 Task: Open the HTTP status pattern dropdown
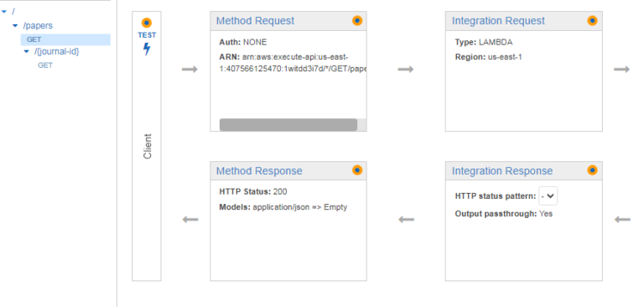548,196
